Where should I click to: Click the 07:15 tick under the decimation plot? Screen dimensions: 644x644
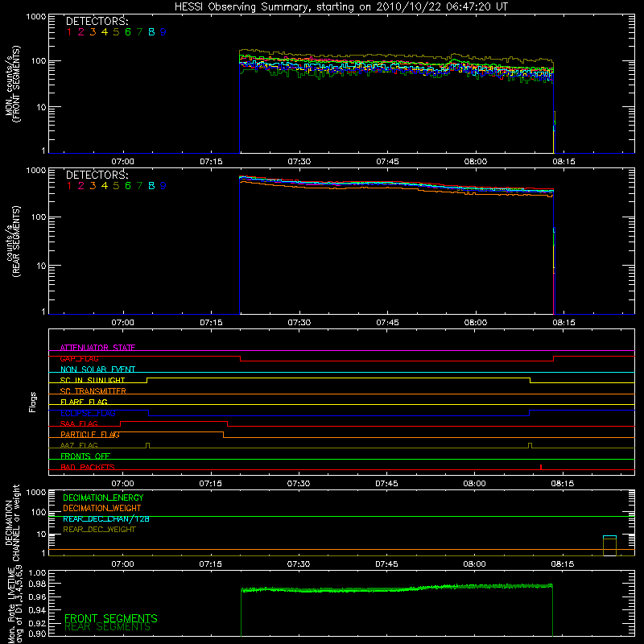click(210, 564)
